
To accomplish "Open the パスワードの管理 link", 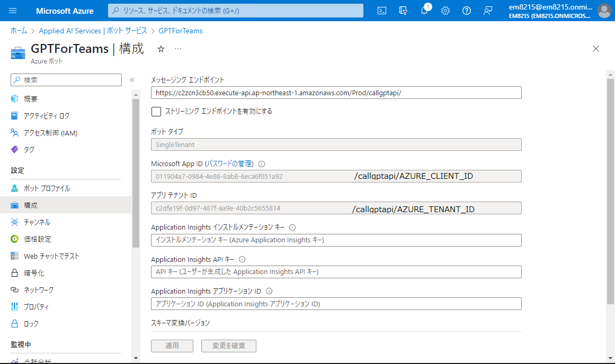I will [x=229, y=164].
